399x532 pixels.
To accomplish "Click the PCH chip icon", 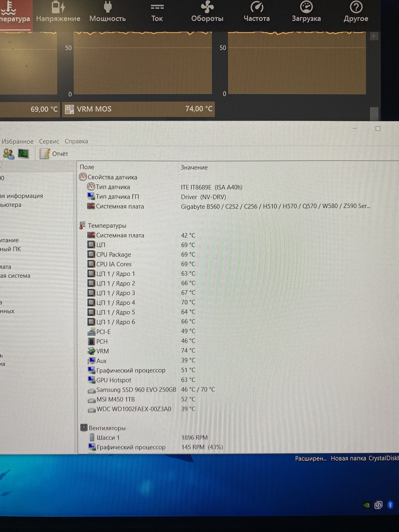I will [x=91, y=341].
